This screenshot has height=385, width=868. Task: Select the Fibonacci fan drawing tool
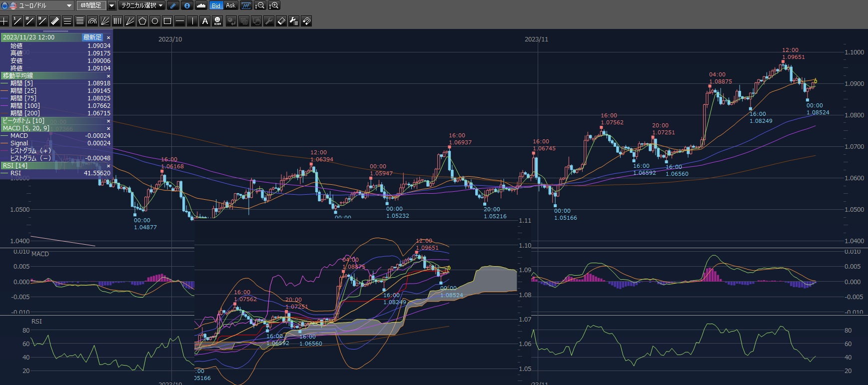pyautogui.click(x=105, y=21)
